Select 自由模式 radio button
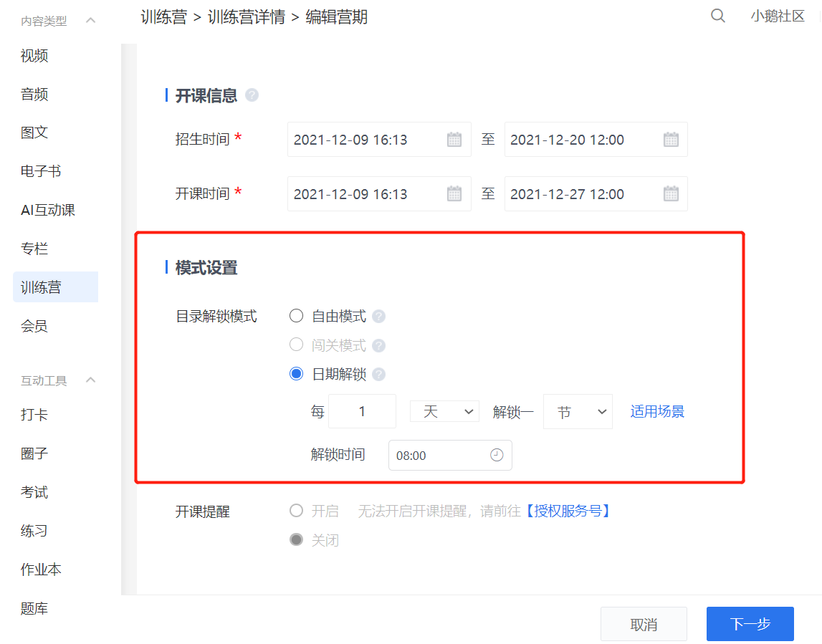Viewport: 822px width, 644px height. pos(296,316)
